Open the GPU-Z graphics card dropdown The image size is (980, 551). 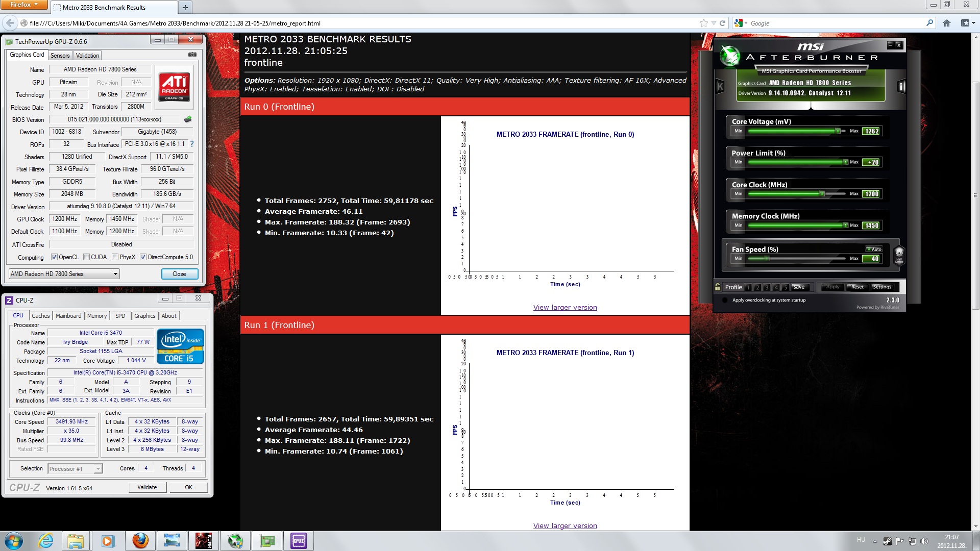(64, 274)
